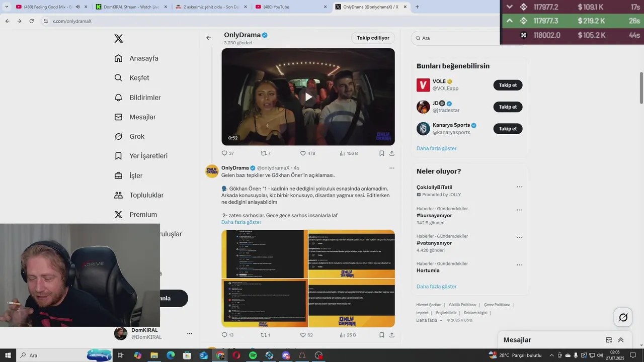The image size is (644, 362).
Task: Switch to the 2 askerimiz şehit oldu tab
Action: pyautogui.click(x=210, y=7)
